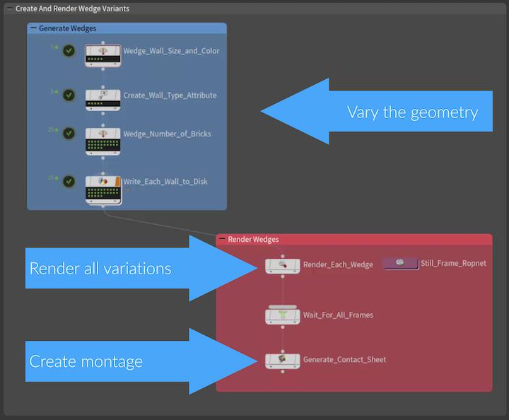Viewport: 509px width, 420px height.
Task: Click the Render Wedges box title bar
Action: tap(353, 240)
